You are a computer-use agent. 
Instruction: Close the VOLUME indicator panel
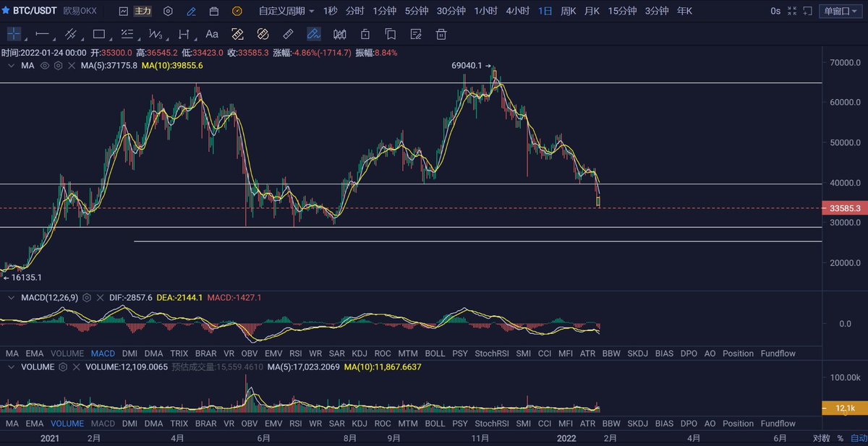76,367
